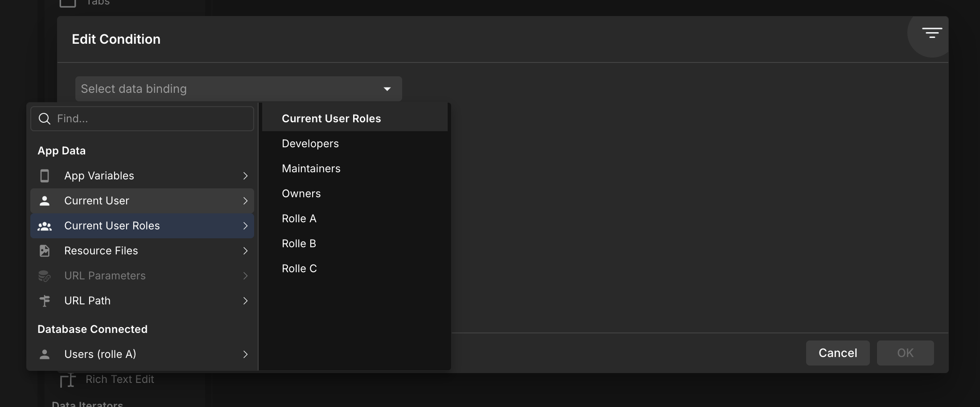Viewport: 980px width, 407px height.
Task: Click the Current User person icon
Action: click(x=45, y=201)
